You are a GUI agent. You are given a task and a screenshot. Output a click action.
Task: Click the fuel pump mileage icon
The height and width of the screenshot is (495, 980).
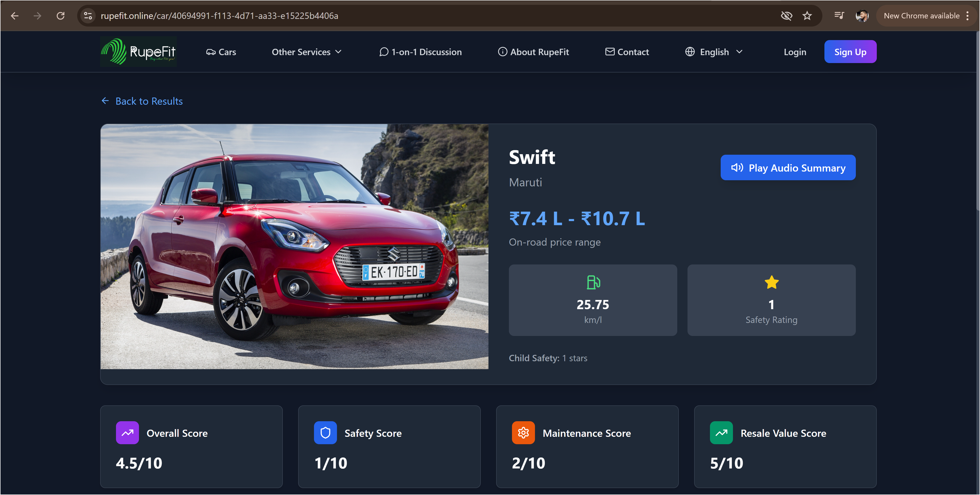click(593, 283)
